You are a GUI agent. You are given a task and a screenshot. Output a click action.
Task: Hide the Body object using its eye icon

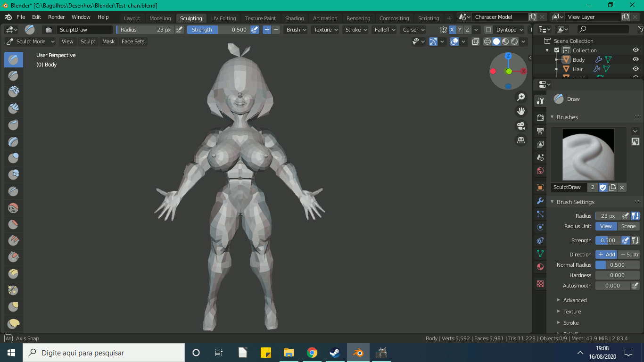coord(636,60)
